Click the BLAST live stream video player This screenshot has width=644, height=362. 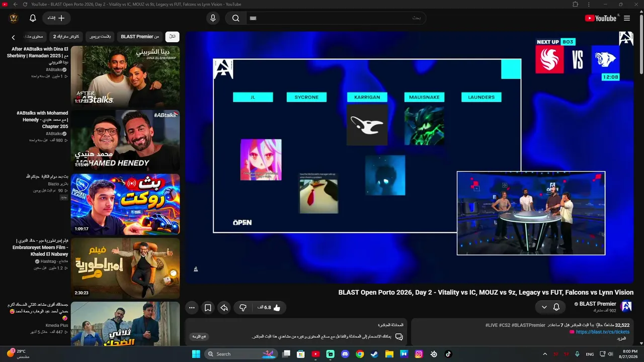410,158
